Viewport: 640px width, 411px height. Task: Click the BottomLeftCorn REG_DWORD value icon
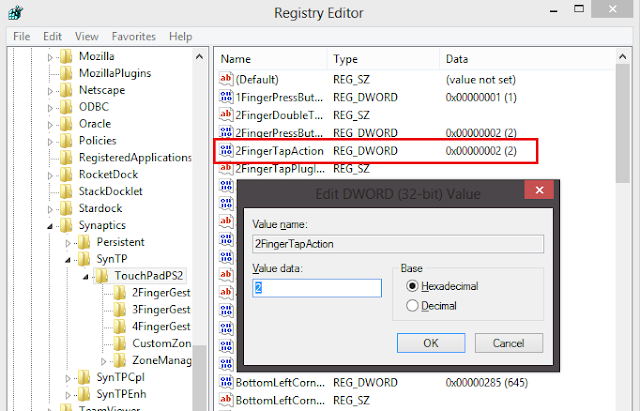(226, 382)
